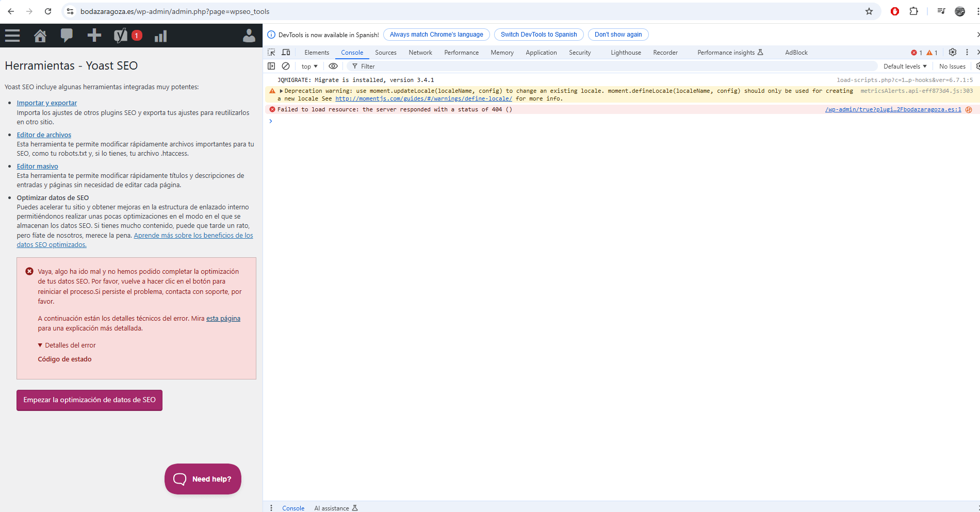Switch to Performance tab
Screen dimensions: 980x512
(x=462, y=53)
